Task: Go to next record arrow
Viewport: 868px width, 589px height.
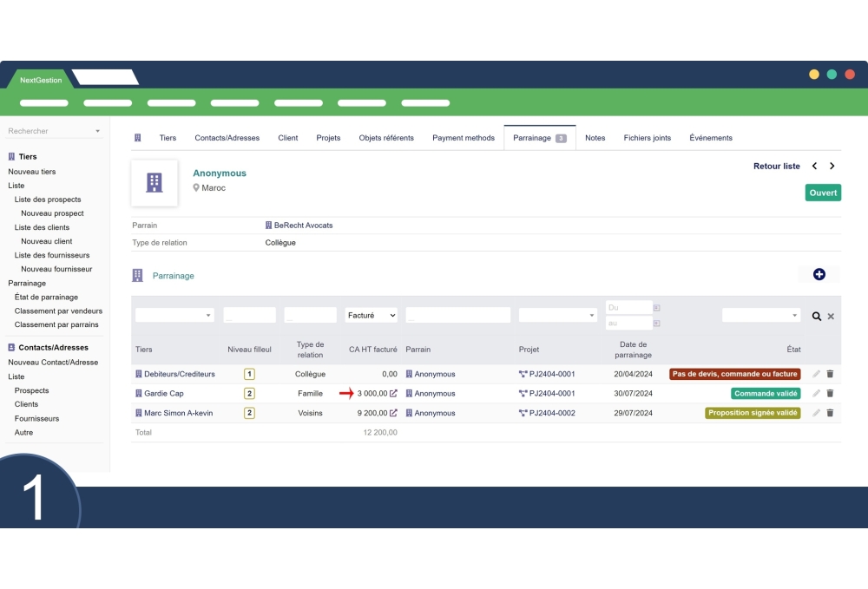Action: point(832,167)
